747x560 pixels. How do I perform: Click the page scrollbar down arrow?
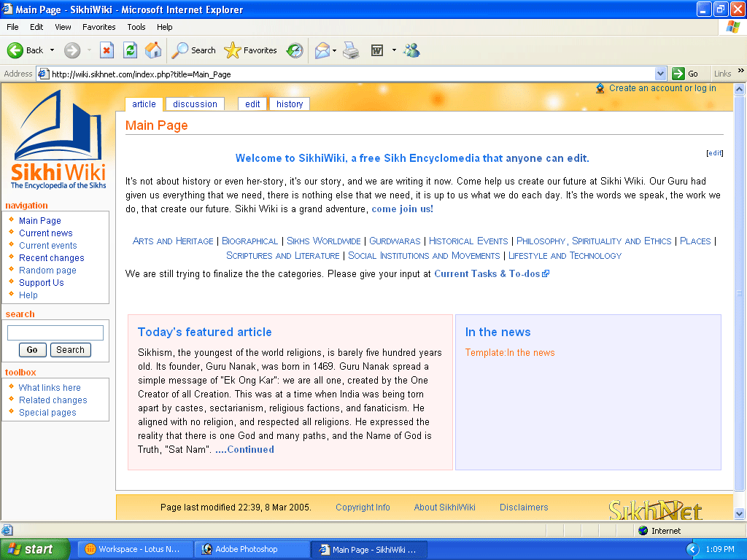(740, 513)
